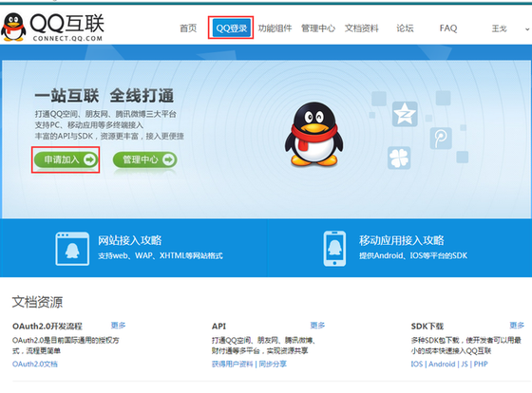The width and height of the screenshot is (532, 393).
Task: Click the Pengyou P icon
Action: coord(441,138)
